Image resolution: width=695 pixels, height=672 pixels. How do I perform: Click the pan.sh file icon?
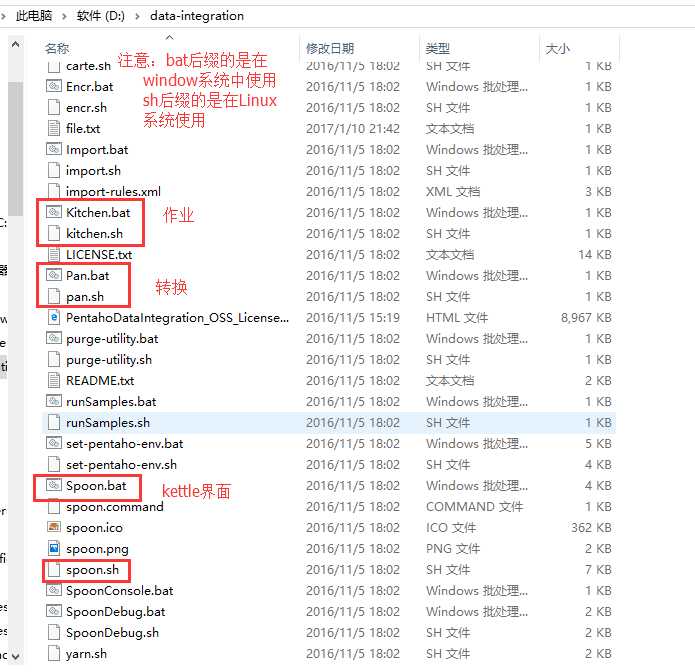(x=54, y=296)
